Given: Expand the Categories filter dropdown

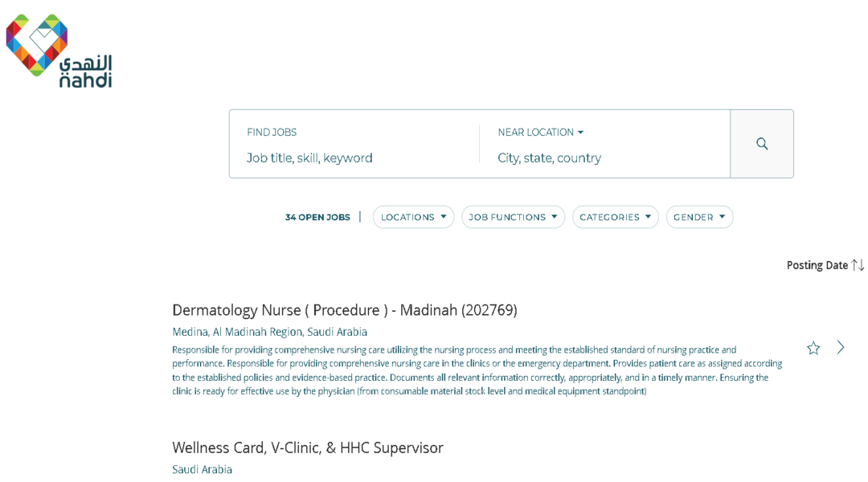Looking at the screenshot, I should [x=615, y=217].
